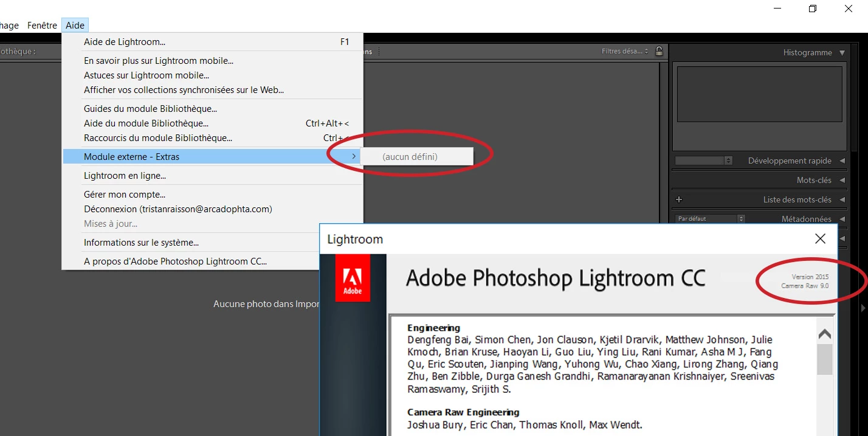Collapse the Histogramme panel
This screenshot has width=868, height=436.
point(842,53)
